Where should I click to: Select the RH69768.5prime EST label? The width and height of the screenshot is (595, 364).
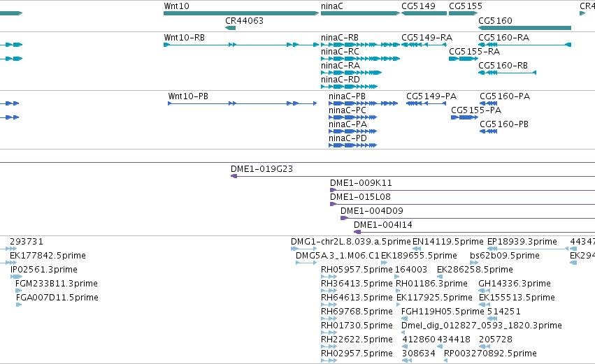357,312
